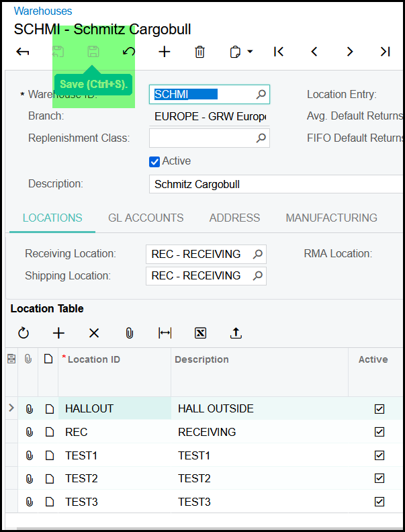Fit Location Table columns to width
This screenshot has height=532, width=405.
pyautogui.click(x=165, y=333)
